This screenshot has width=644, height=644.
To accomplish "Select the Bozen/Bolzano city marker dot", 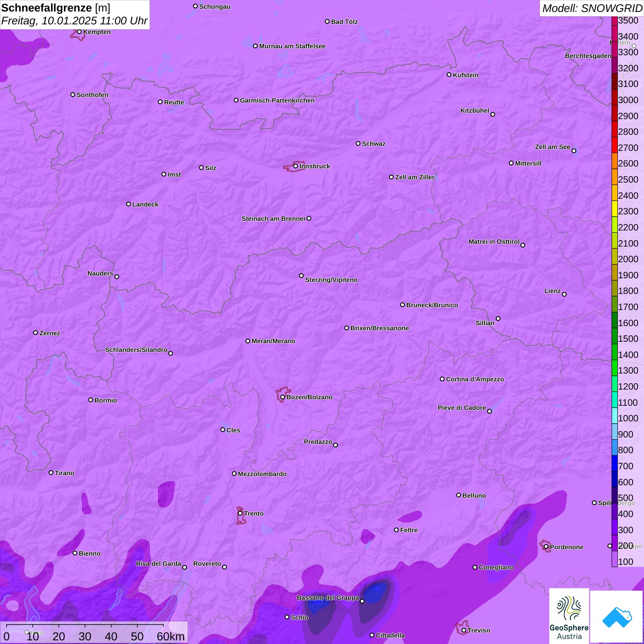I will [x=282, y=397].
